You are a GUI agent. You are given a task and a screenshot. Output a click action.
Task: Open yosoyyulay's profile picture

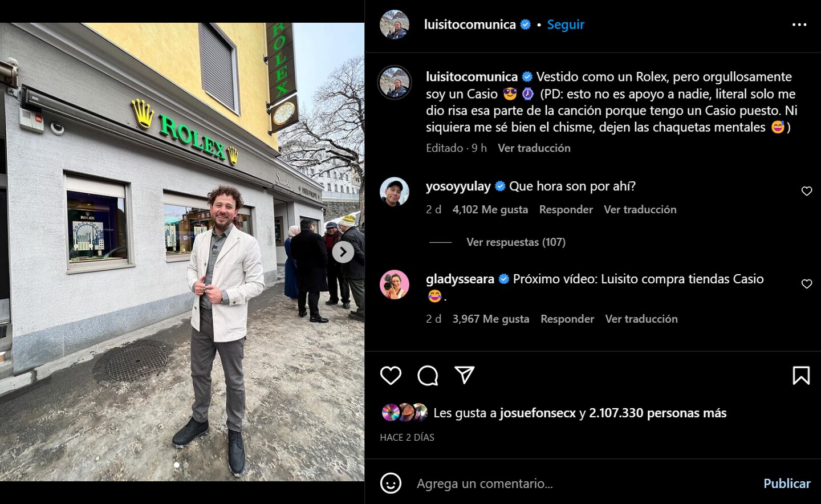[395, 192]
